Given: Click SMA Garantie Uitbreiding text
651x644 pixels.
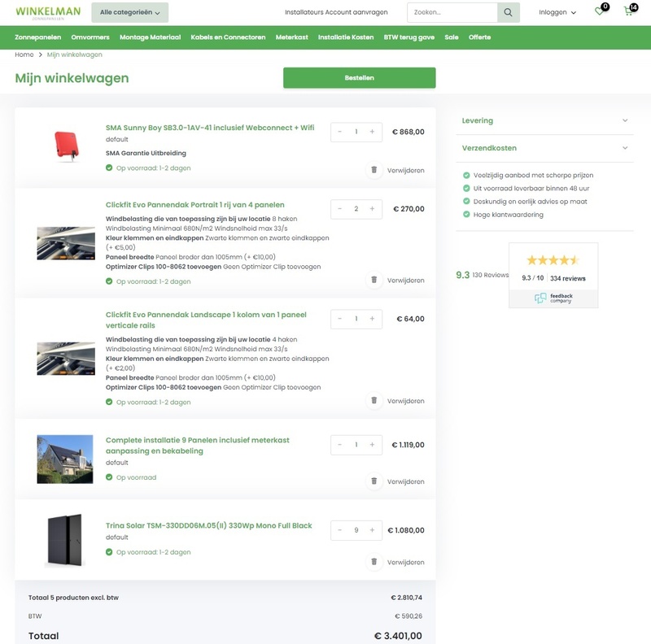Looking at the screenshot, I should pyautogui.click(x=146, y=153).
